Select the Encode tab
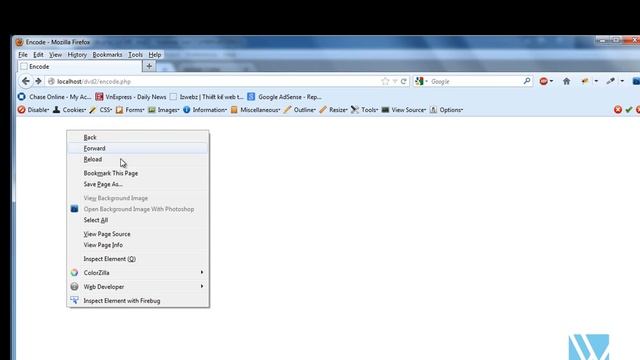640x360 pixels. [80, 66]
